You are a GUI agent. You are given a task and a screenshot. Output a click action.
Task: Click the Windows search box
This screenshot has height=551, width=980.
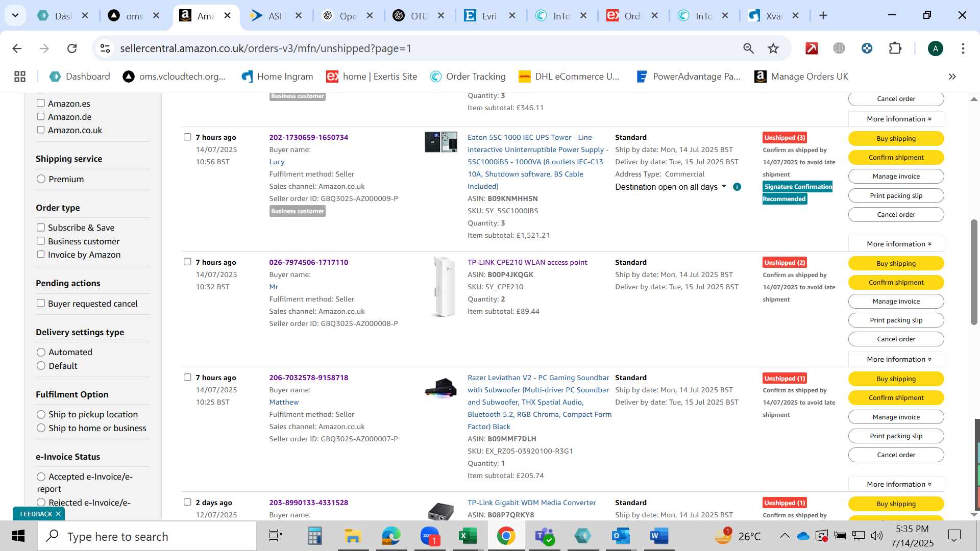click(147, 536)
